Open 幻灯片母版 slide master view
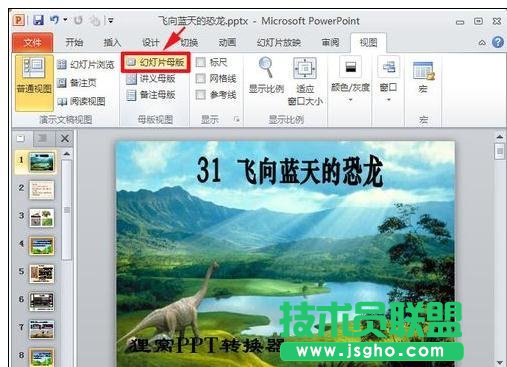The height and width of the screenshot is (367, 507). [156, 62]
